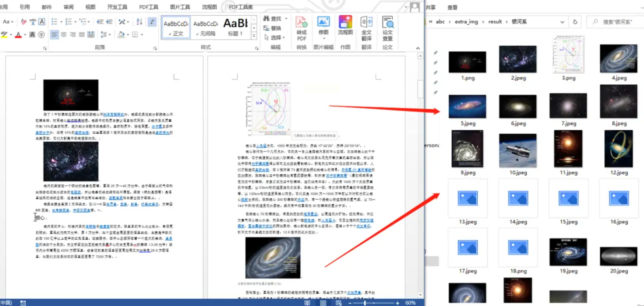Click the sort A-Z icon
This screenshot has width=644, height=306.
tap(139, 22)
